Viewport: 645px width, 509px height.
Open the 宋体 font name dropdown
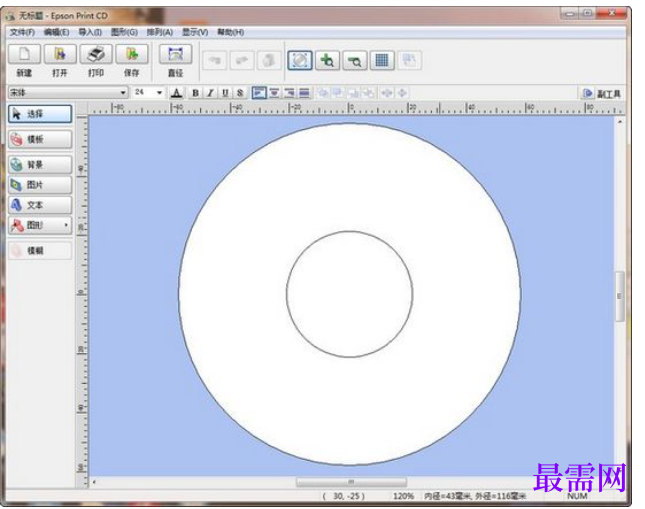click(x=123, y=93)
